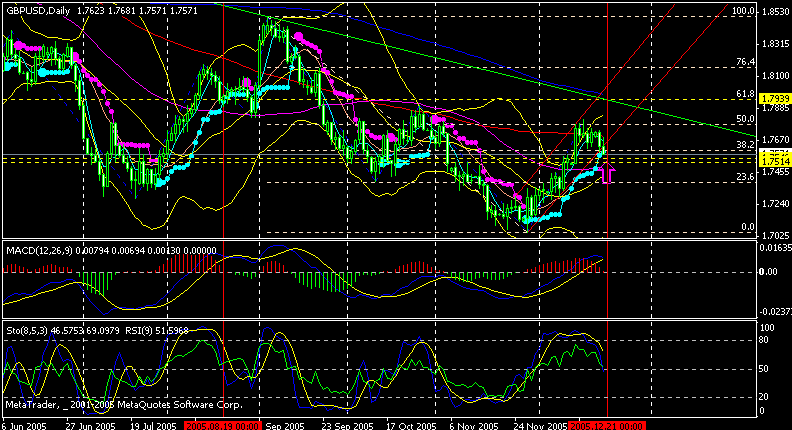The height and width of the screenshot is (430, 792).
Task: Click the red 2005.12.21 00:00 date marker
Action: click(x=607, y=426)
